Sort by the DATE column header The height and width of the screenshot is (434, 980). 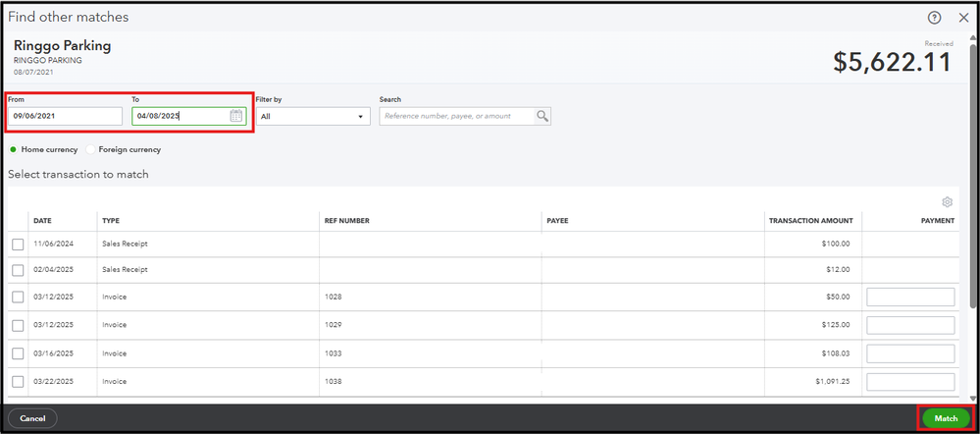point(42,221)
